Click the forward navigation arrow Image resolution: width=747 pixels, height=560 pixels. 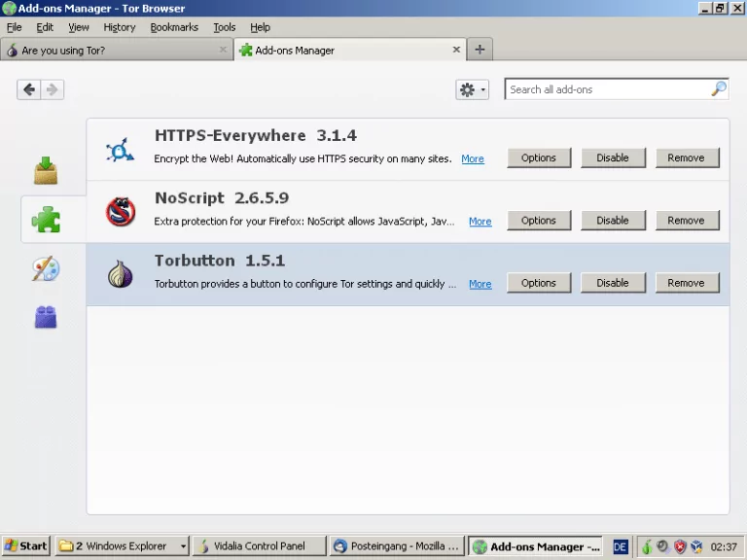pos(53,89)
